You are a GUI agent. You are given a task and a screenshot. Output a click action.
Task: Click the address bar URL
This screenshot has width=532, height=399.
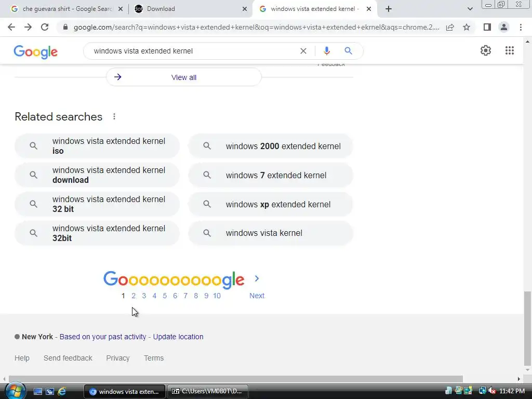256,27
